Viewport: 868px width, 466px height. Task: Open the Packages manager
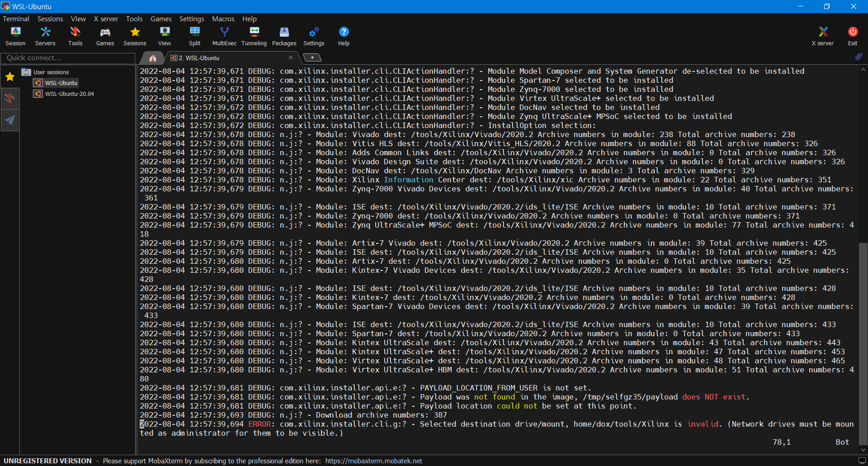pos(284,36)
